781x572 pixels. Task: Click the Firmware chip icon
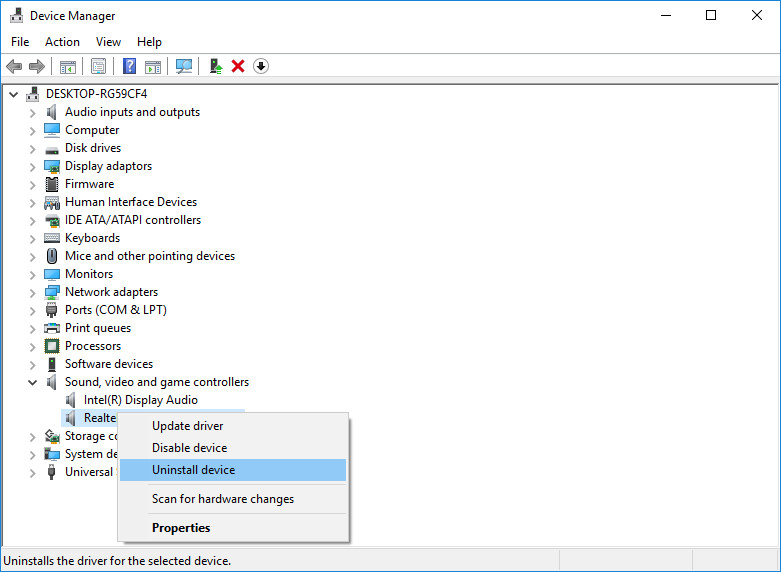click(52, 184)
